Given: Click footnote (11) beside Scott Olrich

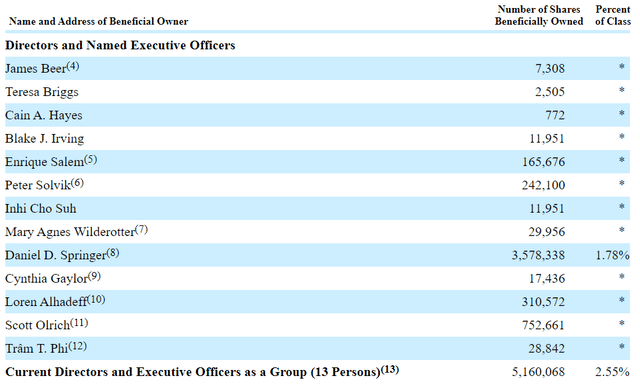Looking at the screenshot, I should [79, 323].
